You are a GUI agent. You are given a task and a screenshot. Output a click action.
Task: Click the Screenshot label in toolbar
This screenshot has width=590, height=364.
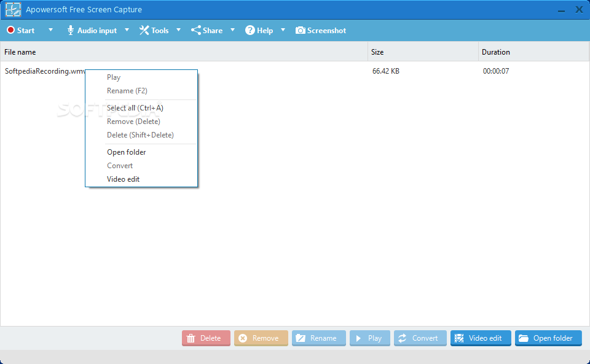click(x=326, y=31)
